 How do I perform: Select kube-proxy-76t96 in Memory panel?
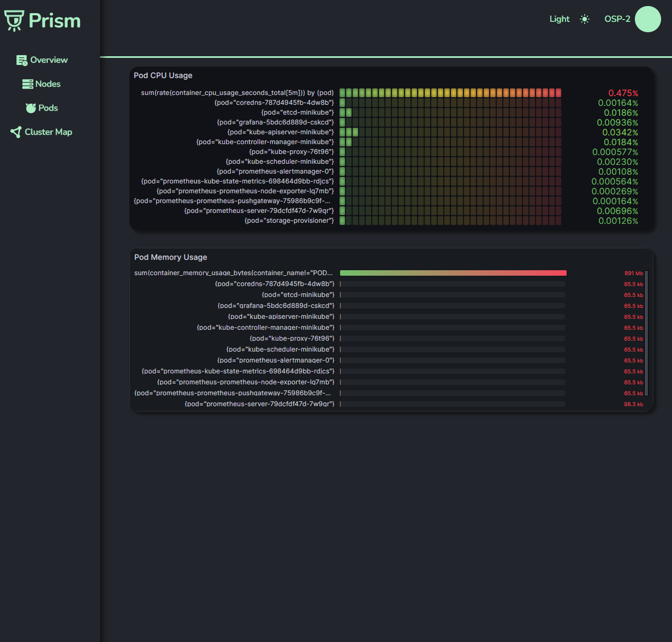(x=292, y=338)
